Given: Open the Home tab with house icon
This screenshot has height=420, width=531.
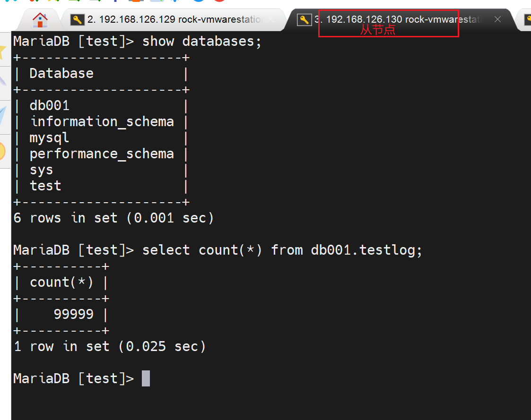Looking at the screenshot, I should pos(40,20).
